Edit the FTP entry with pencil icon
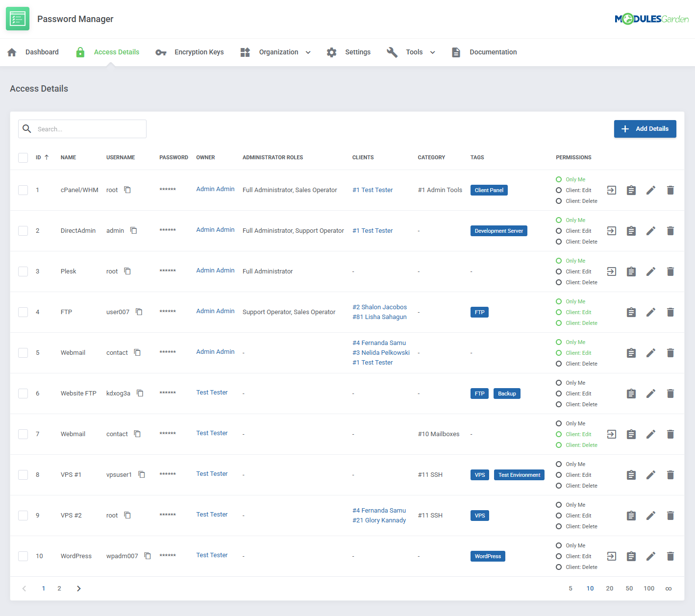 point(650,312)
